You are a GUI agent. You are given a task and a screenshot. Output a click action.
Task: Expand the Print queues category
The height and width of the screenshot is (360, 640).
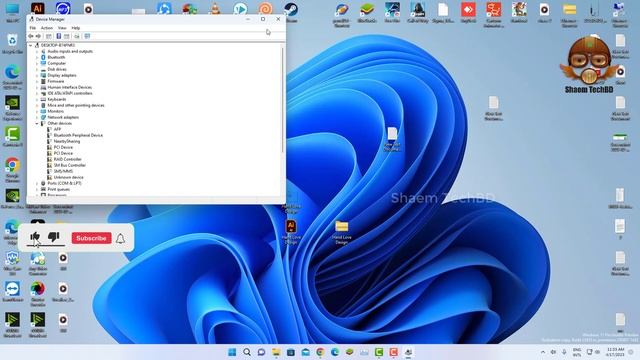(37, 189)
